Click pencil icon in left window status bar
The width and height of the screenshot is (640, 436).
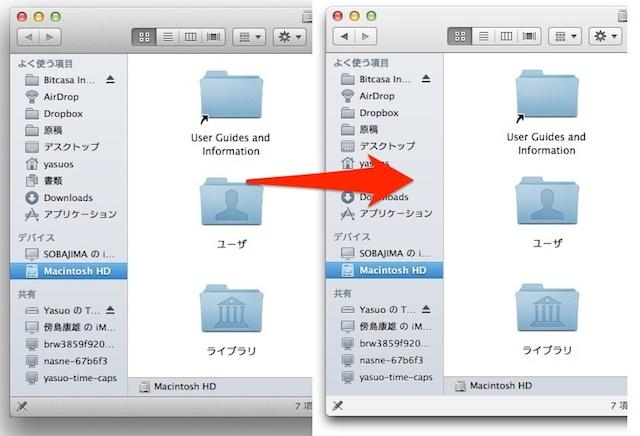pyautogui.click(x=22, y=406)
